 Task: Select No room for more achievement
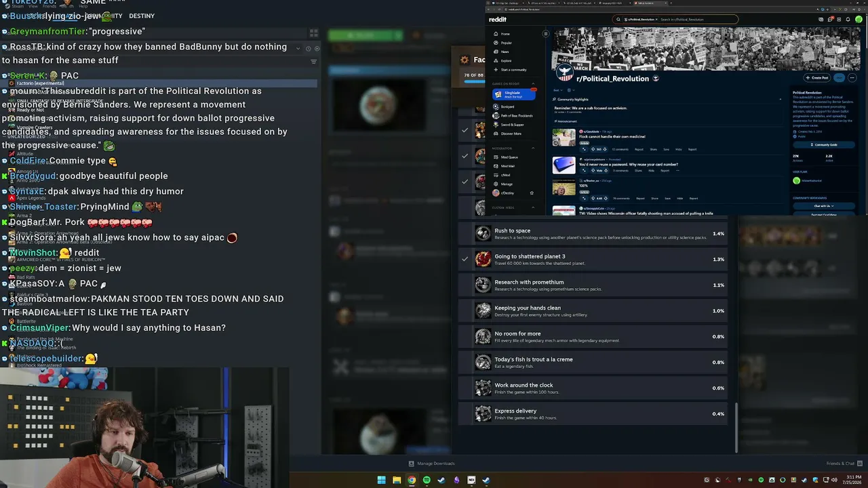point(593,336)
